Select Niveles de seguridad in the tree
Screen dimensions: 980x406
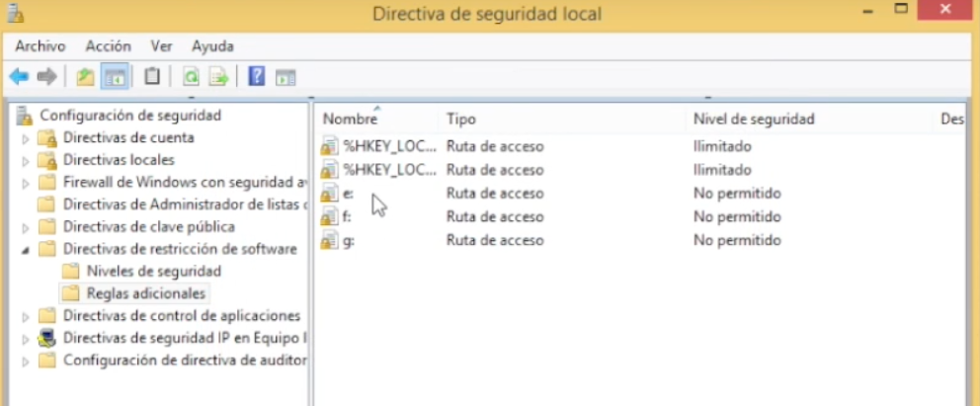click(153, 271)
